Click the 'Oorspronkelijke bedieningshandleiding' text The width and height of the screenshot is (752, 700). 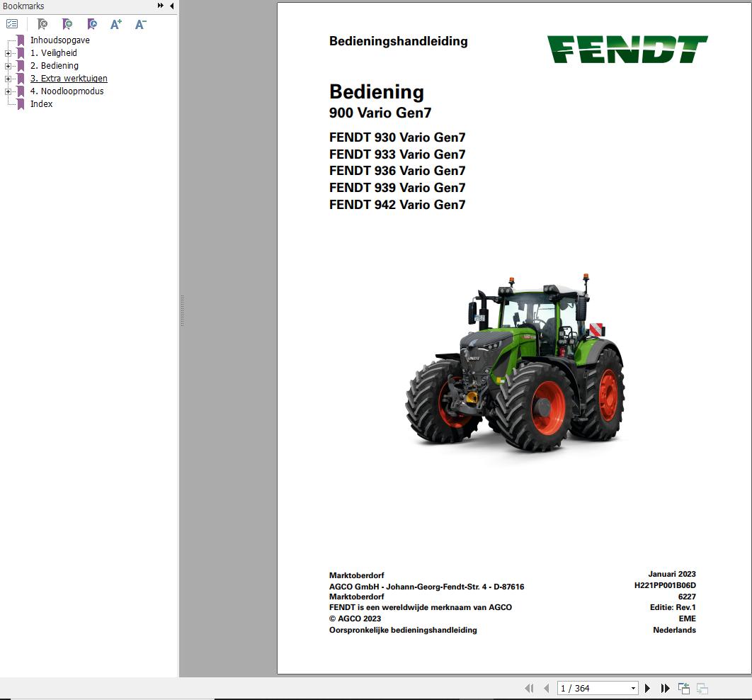[403, 630]
